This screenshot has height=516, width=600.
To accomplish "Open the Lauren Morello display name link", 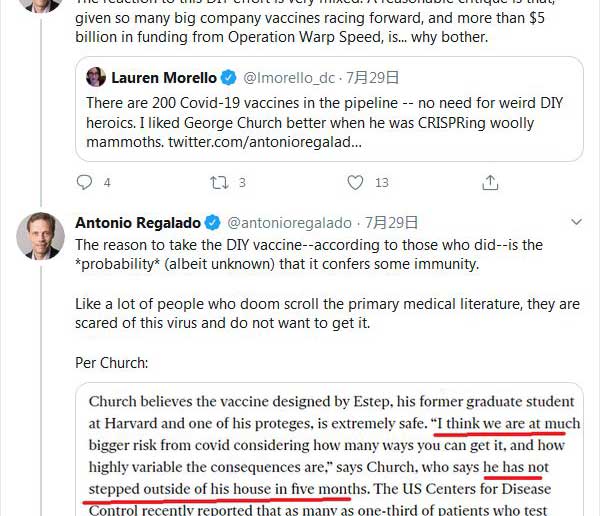I will coord(164,77).
